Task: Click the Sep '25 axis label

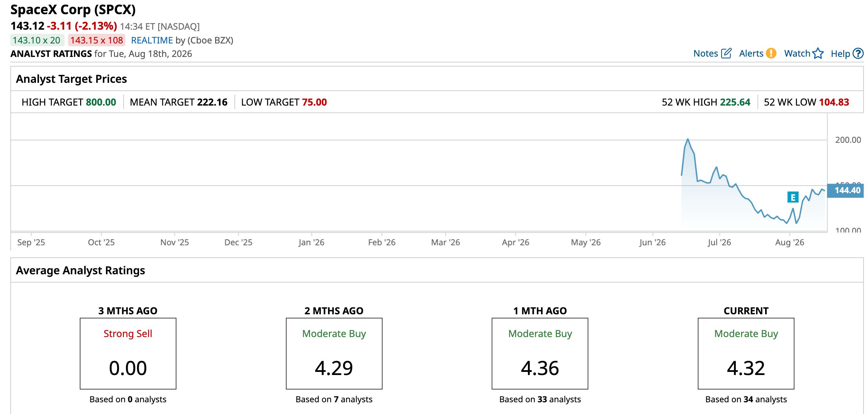Action: point(31,243)
